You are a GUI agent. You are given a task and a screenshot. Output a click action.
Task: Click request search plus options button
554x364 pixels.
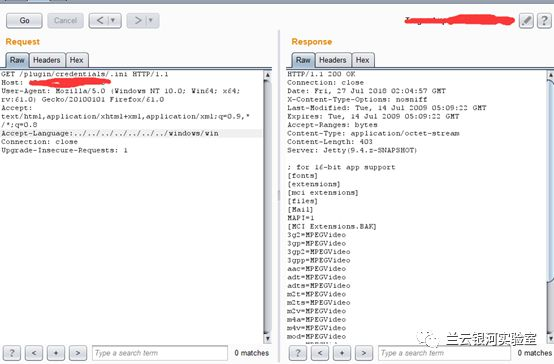pos(56,353)
